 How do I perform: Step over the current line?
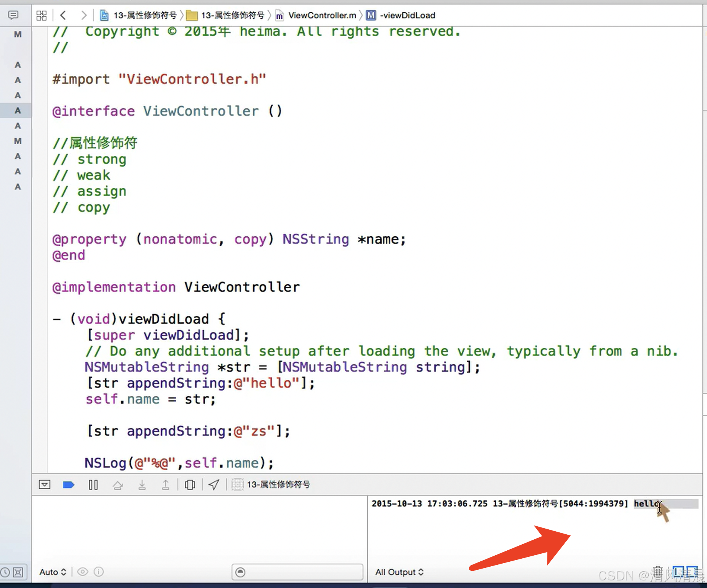point(118,485)
